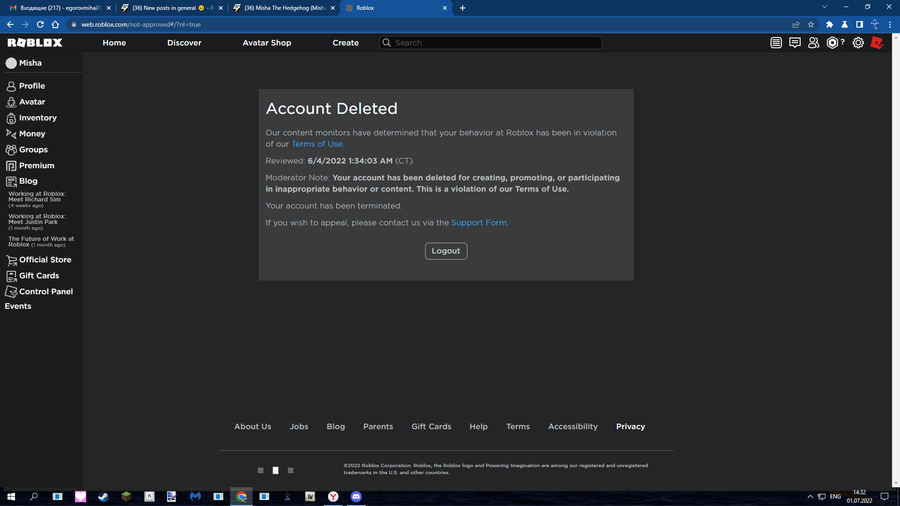Open Avatar Shop in Roblox navigation
This screenshot has width=900, height=506.
coord(267,42)
